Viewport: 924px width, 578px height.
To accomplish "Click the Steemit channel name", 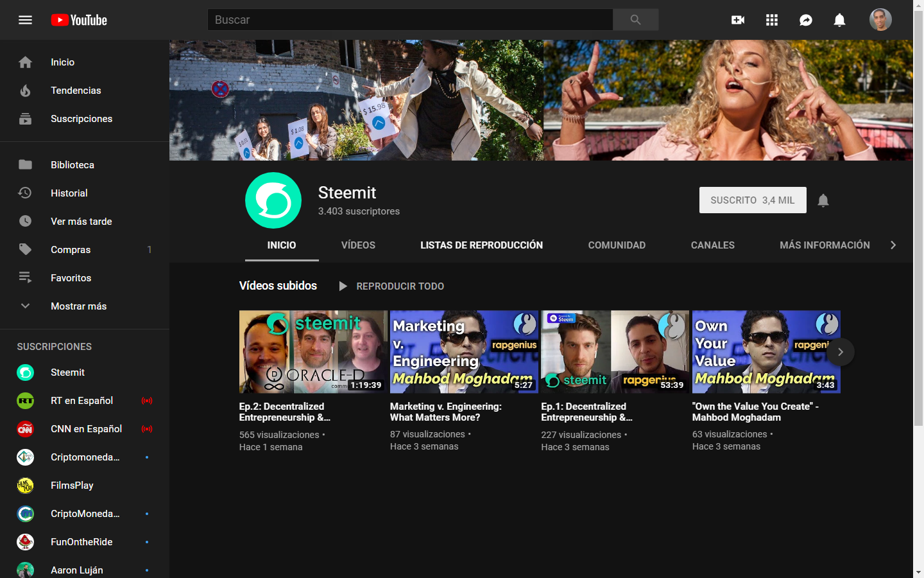I will pos(347,193).
